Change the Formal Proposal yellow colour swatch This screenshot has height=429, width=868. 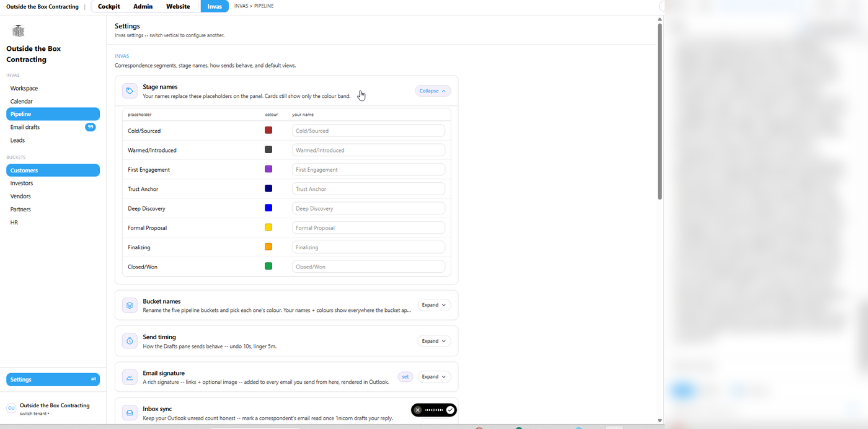[268, 228]
